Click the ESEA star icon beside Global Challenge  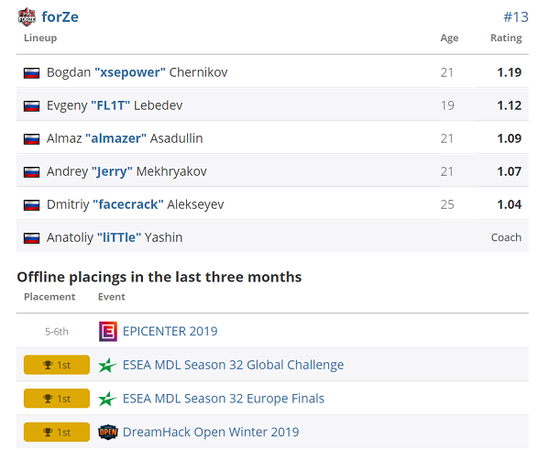(x=107, y=365)
